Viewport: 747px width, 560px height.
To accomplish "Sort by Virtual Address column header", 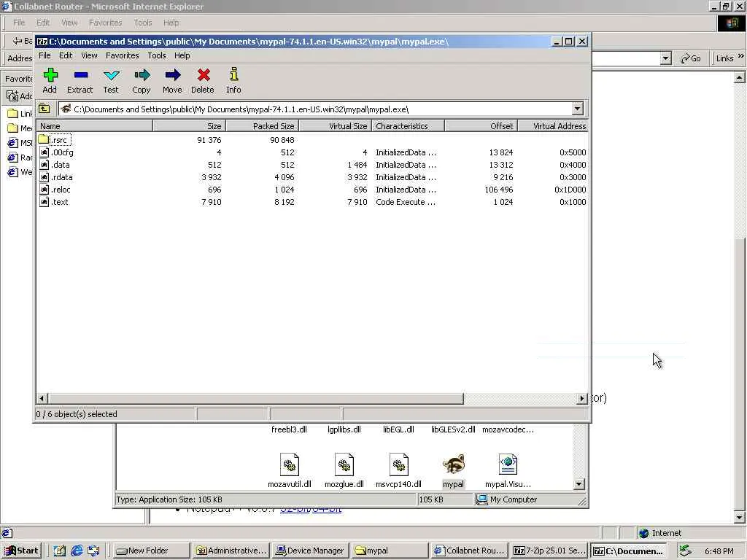I will tap(553, 126).
